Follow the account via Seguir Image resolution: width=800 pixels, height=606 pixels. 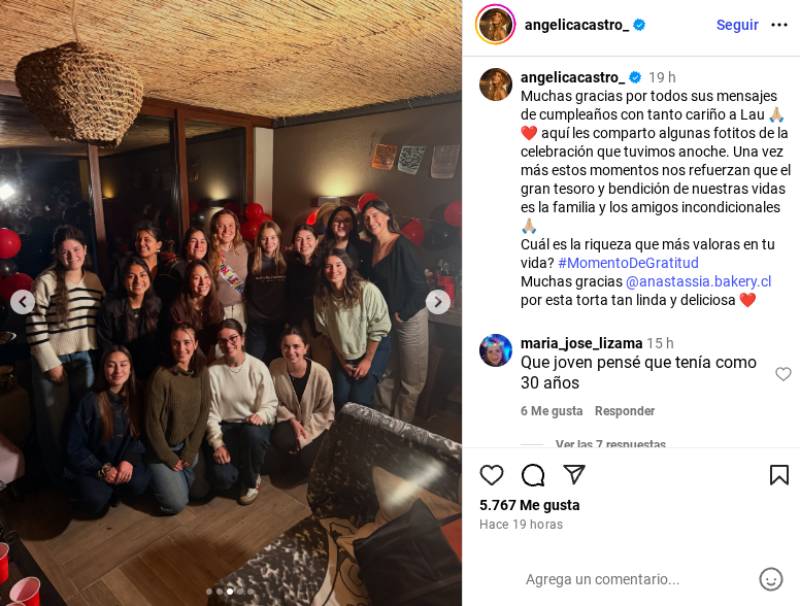pos(737,24)
